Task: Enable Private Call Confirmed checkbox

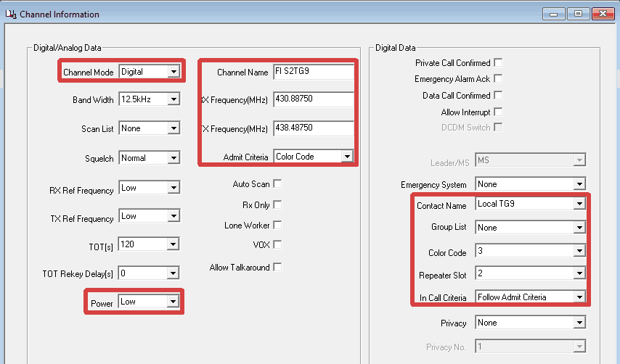Action: (498, 63)
